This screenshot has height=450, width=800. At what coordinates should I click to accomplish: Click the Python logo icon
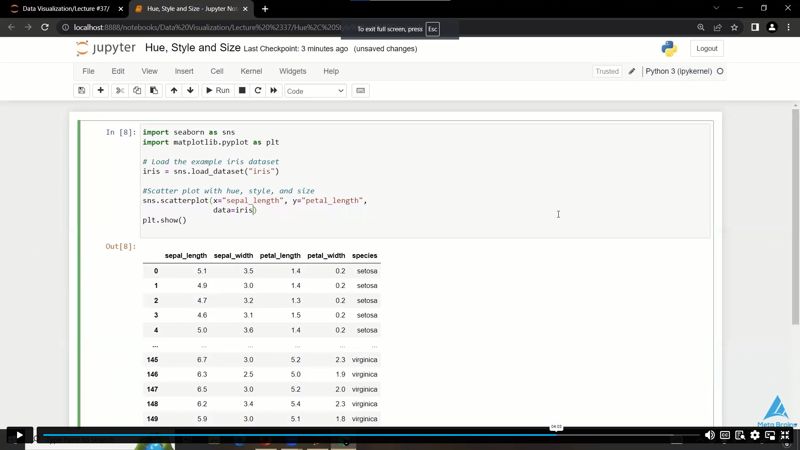pyautogui.click(x=669, y=48)
